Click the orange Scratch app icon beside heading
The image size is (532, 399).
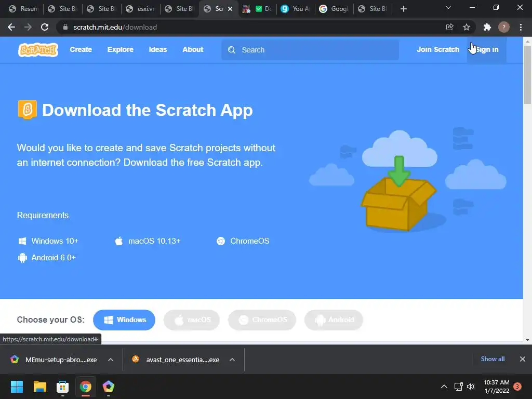[27, 110]
